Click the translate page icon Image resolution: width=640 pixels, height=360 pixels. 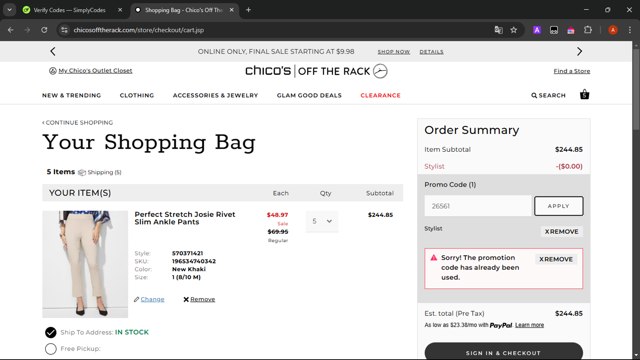(498, 30)
